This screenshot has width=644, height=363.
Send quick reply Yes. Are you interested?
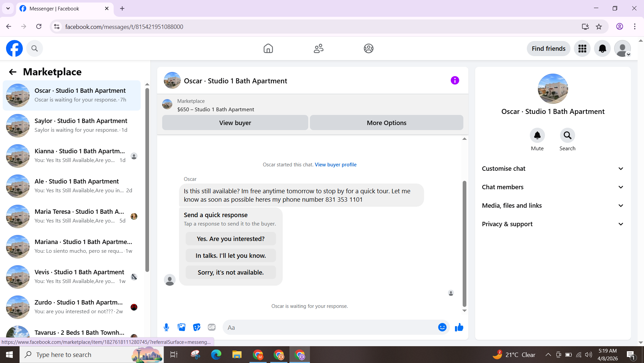[231, 239]
